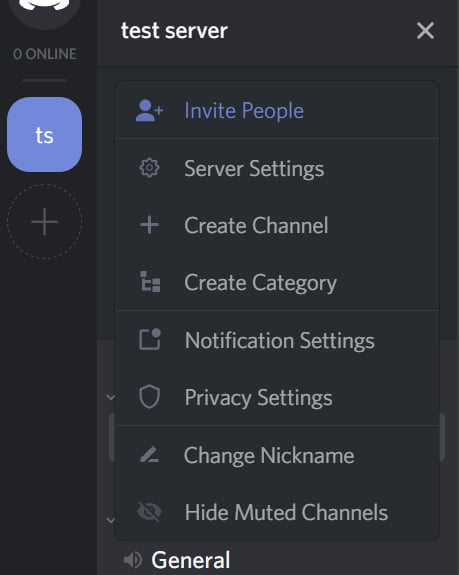Image resolution: width=459 pixels, height=575 pixels.
Task: Add a server with dashed plus button
Action: pos(44,221)
